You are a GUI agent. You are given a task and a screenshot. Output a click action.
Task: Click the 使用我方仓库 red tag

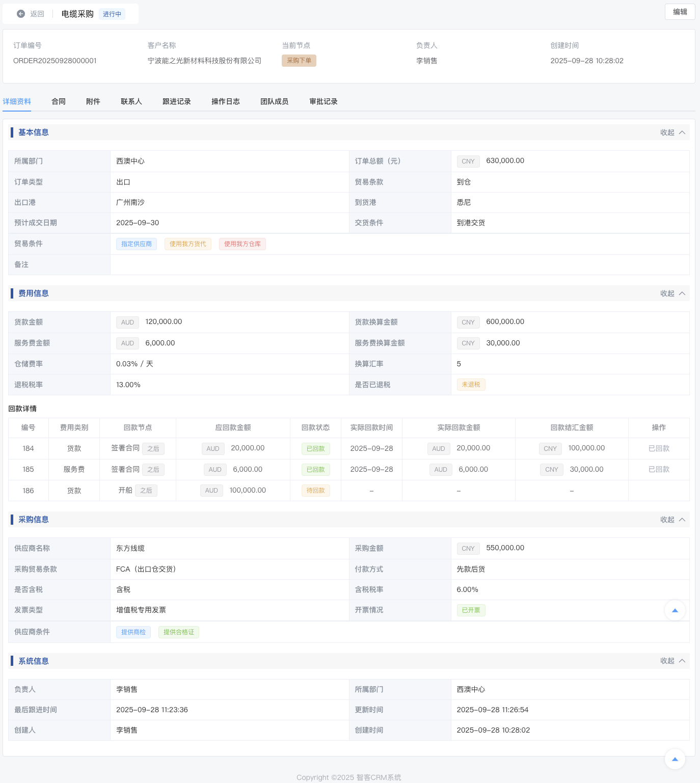click(x=243, y=244)
